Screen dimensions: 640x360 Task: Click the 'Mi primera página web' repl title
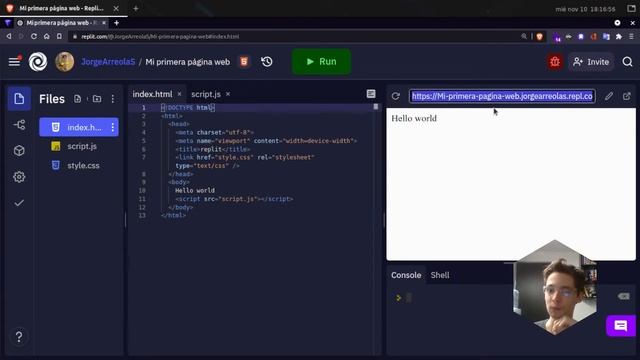point(188,62)
